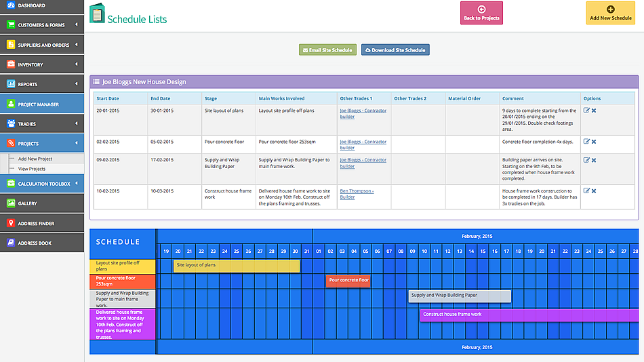Open the Address Finder menu item
644x362 pixels.
[x=42, y=223]
